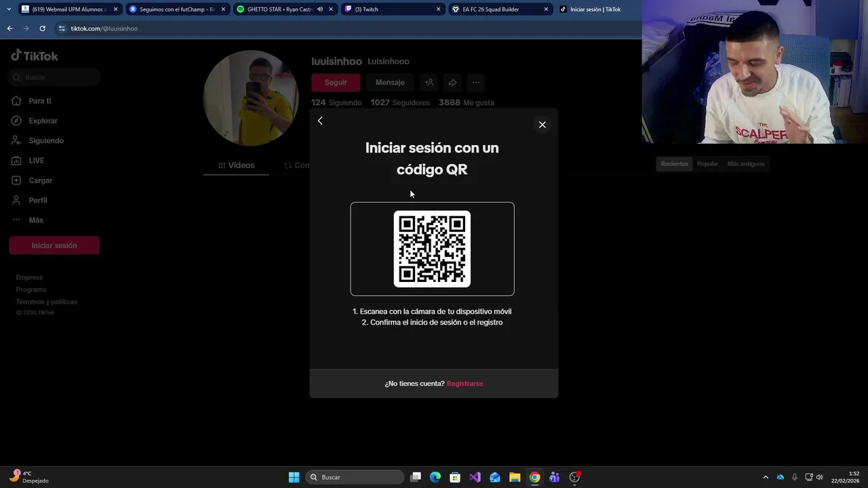
Task: Open the three-dot profile options
Action: (476, 82)
